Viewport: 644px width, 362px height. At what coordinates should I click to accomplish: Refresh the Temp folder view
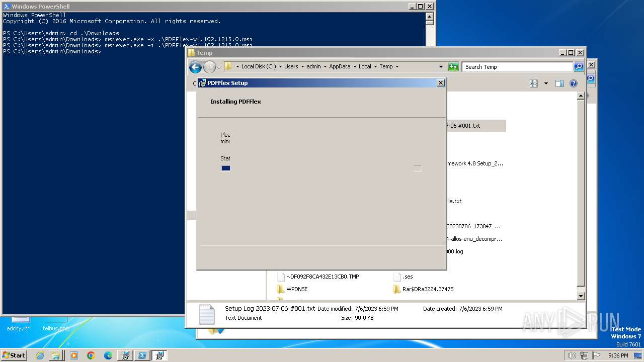[x=453, y=66]
